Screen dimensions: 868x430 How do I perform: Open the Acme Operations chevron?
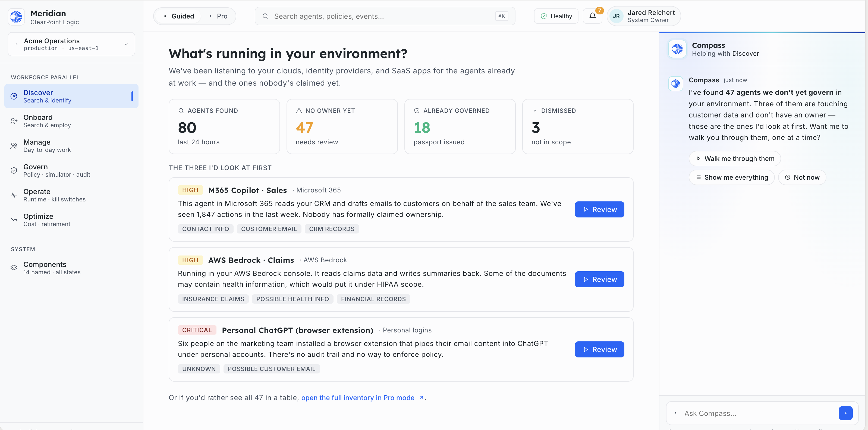tap(126, 44)
